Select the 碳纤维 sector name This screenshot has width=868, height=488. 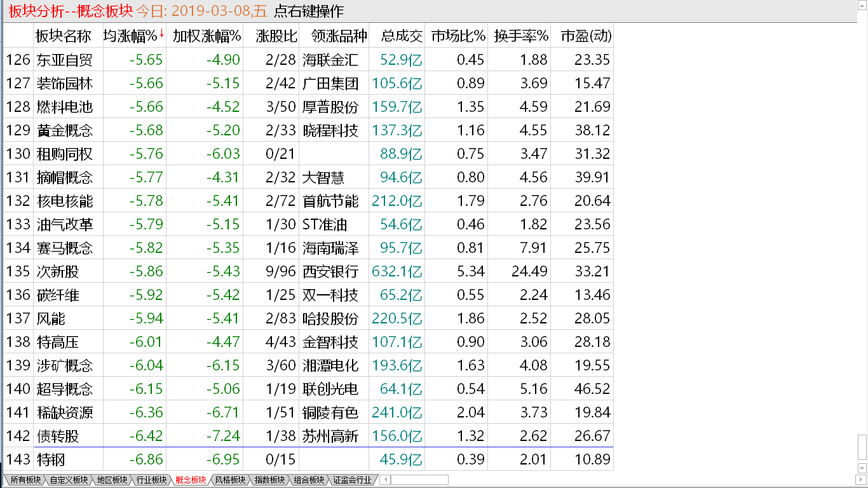coord(58,295)
